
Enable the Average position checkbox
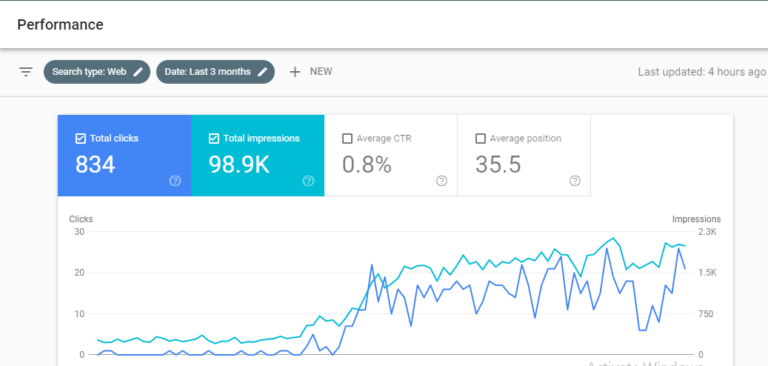(480, 139)
